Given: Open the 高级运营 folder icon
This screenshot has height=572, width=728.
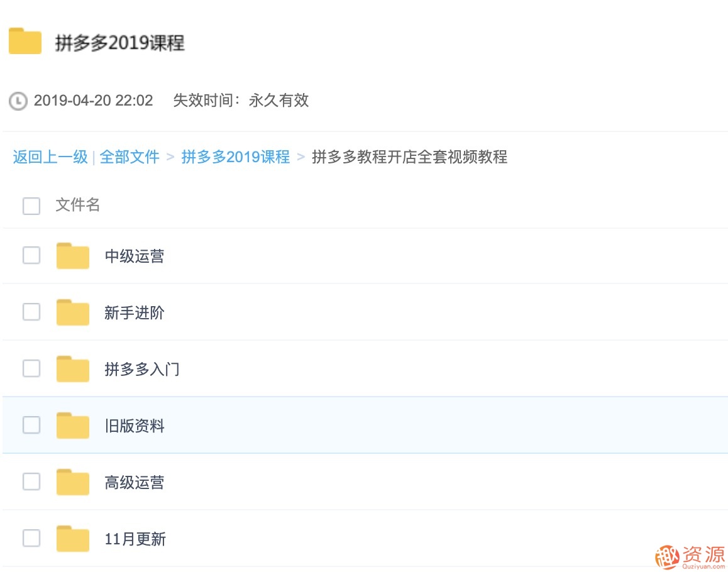Looking at the screenshot, I should click(x=73, y=482).
